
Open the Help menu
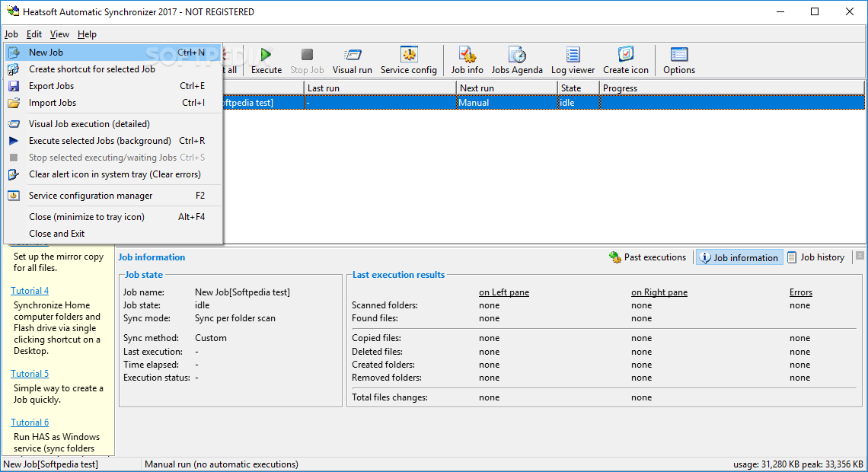click(x=87, y=34)
